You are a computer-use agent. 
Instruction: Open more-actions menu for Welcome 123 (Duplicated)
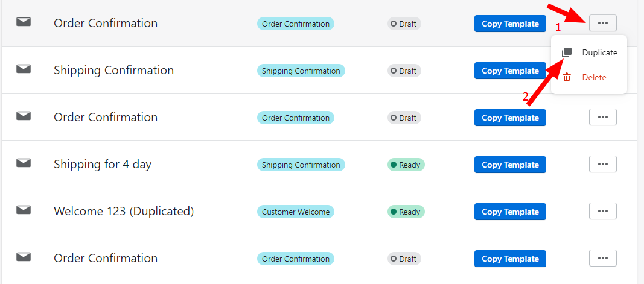click(x=602, y=211)
